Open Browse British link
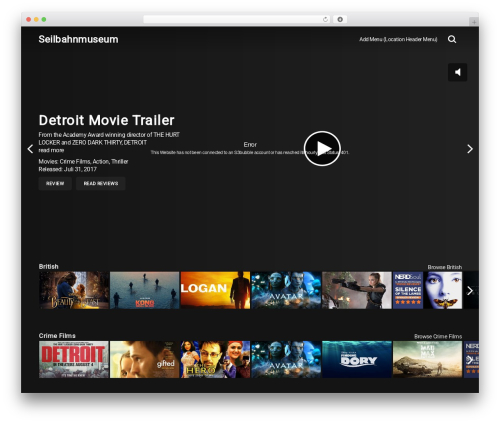 pos(445,267)
